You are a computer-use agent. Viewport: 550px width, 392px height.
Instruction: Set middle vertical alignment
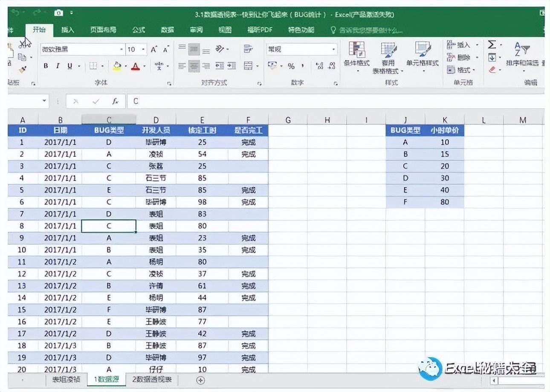(194, 49)
